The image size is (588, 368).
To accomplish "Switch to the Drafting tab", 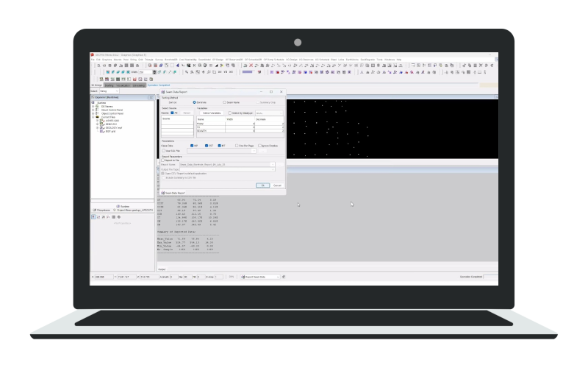I will (x=109, y=85).
